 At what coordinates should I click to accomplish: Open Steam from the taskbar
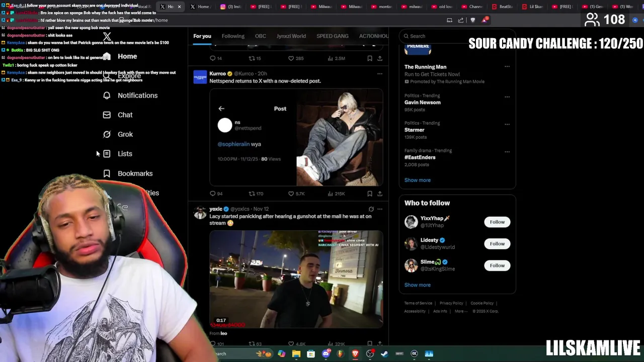point(384,354)
